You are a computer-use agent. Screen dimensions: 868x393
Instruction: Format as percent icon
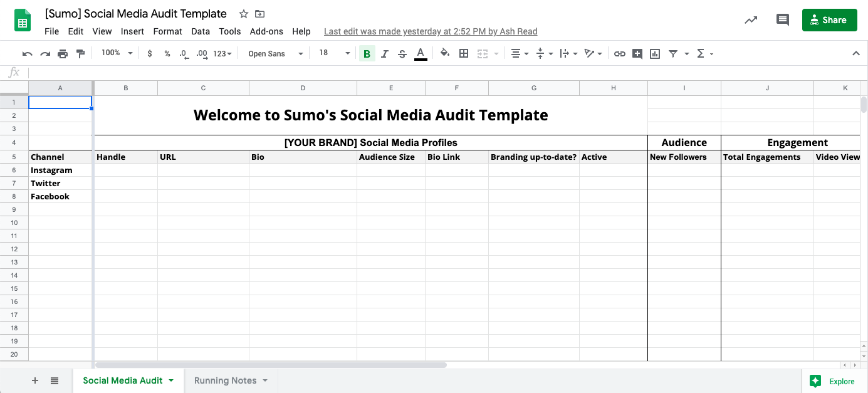(167, 54)
